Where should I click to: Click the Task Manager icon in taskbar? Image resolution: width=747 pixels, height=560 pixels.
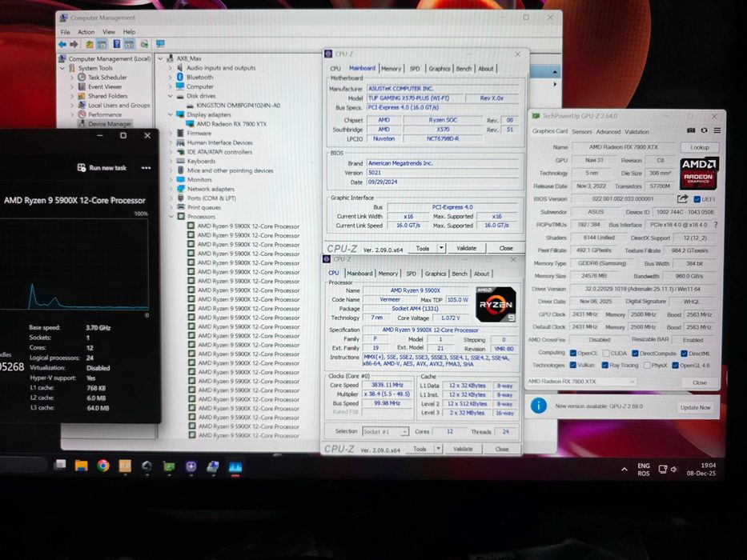(x=235, y=466)
